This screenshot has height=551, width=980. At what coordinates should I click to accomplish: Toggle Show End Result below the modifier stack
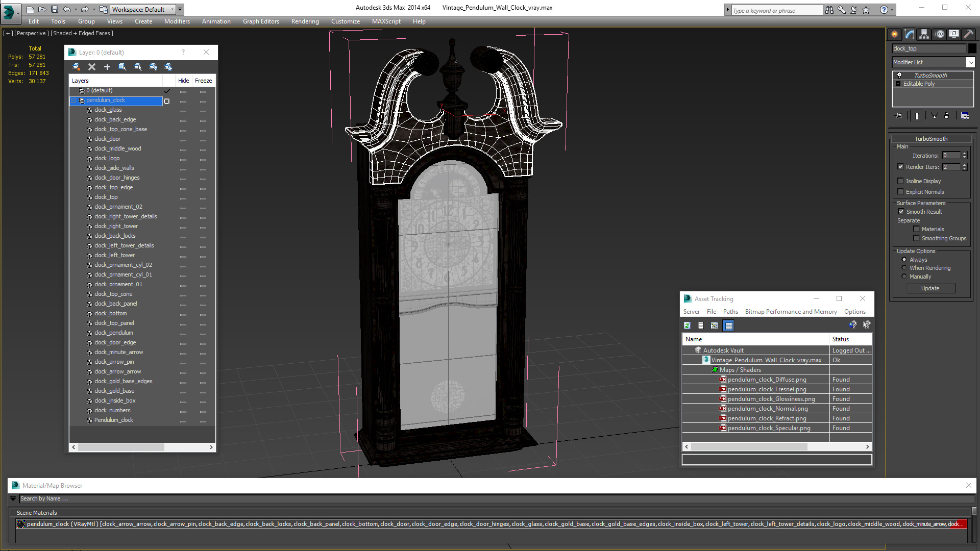(x=917, y=116)
